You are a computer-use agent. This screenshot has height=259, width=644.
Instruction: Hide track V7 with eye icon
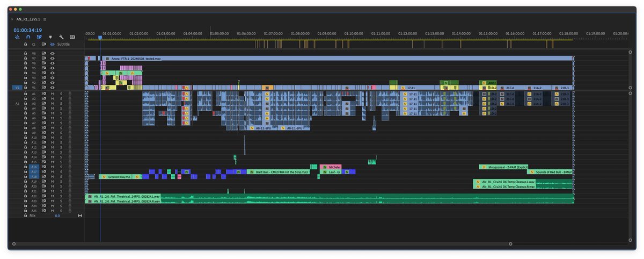53,59
